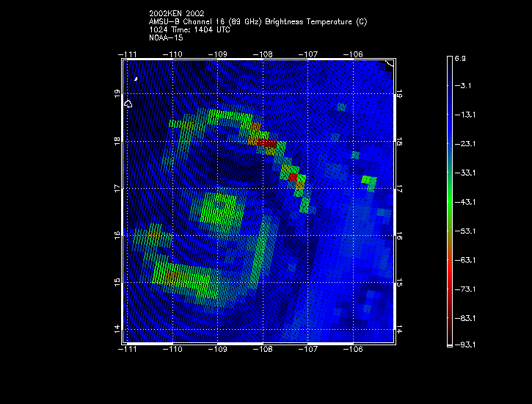
Task: Click the white corner marker at map's top right
Action: [390, 63]
